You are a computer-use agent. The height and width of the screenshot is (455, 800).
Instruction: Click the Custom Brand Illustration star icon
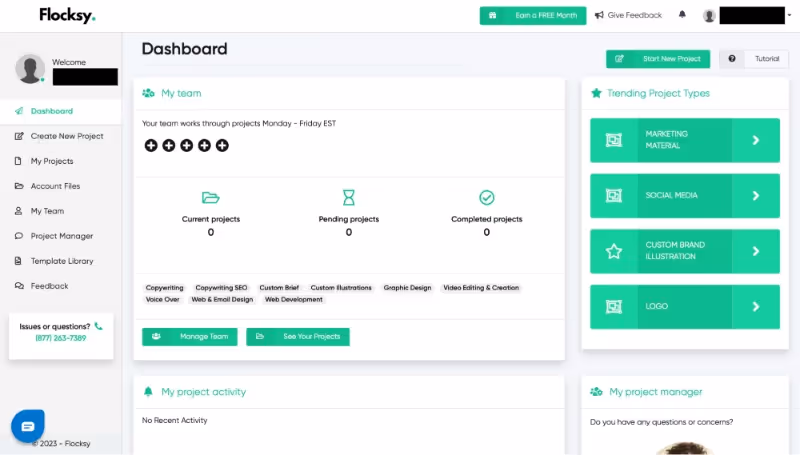[x=614, y=251]
